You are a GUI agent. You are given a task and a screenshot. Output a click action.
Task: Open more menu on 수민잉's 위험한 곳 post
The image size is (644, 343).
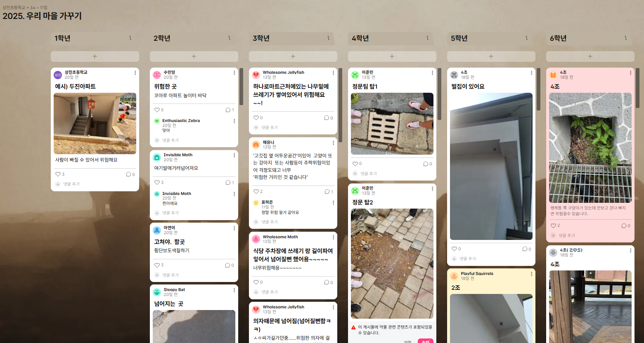(234, 73)
